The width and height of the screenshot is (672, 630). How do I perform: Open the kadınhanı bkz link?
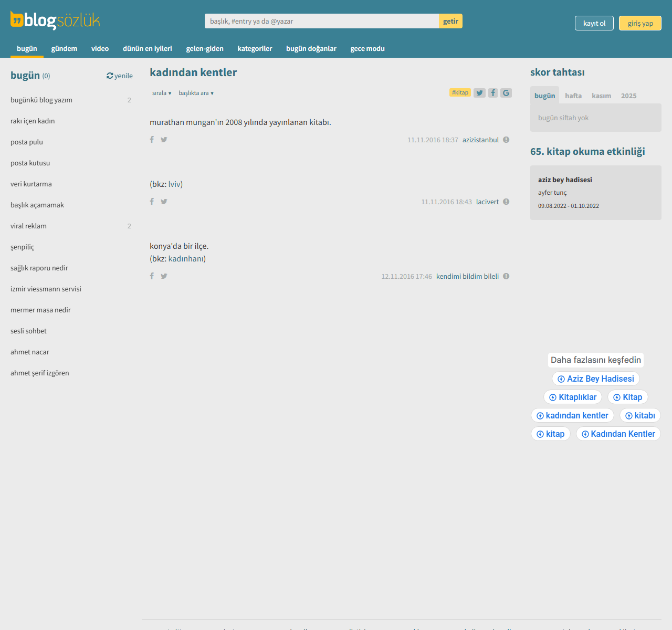point(186,258)
